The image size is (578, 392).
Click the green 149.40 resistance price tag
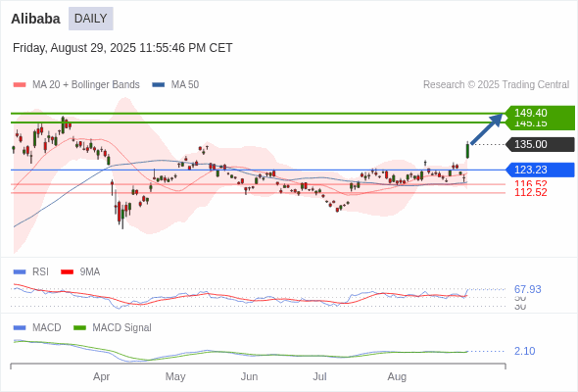pyautogui.click(x=539, y=113)
